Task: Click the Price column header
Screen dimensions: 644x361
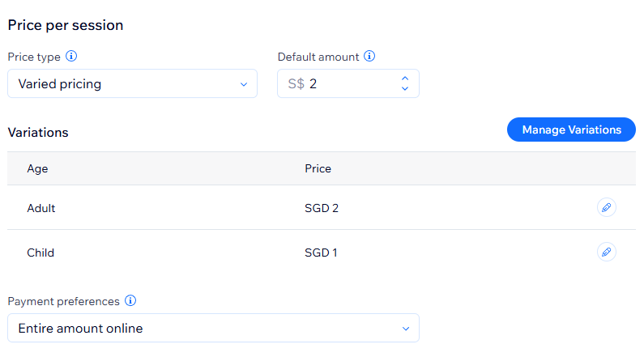Action: (x=318, y=168)
